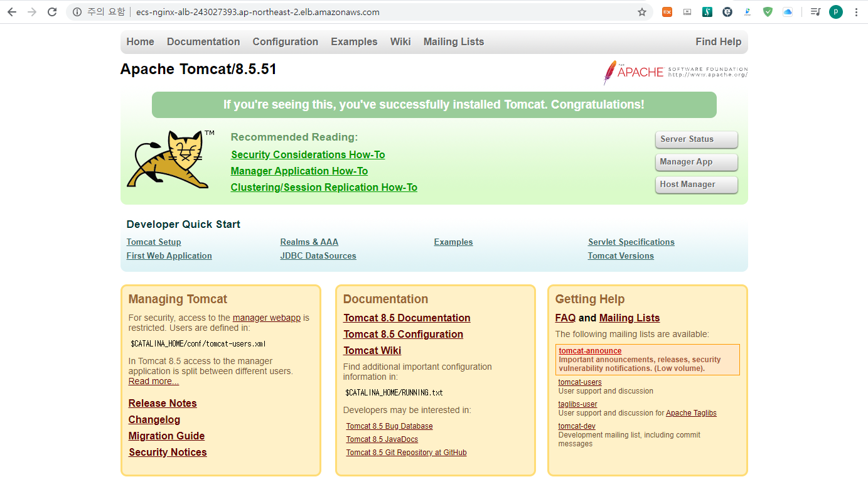Click the browser forward arrow
868x489 pixels.
pyautogui.click(x=32, y=12)
